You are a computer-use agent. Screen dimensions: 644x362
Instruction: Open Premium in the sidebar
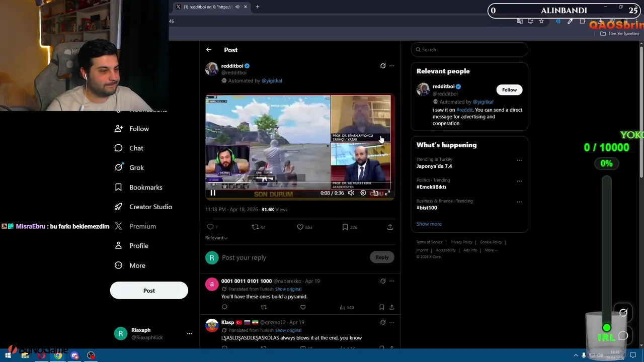click(135, 226)
